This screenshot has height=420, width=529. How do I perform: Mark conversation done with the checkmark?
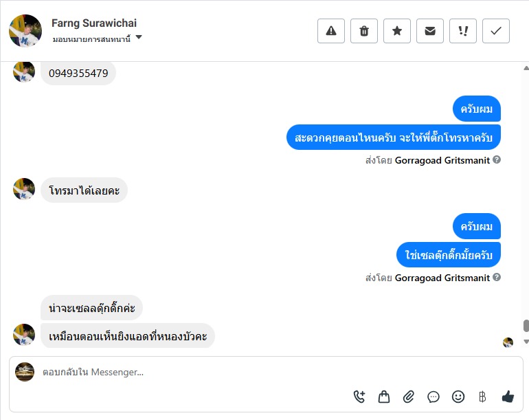point(496,31)
